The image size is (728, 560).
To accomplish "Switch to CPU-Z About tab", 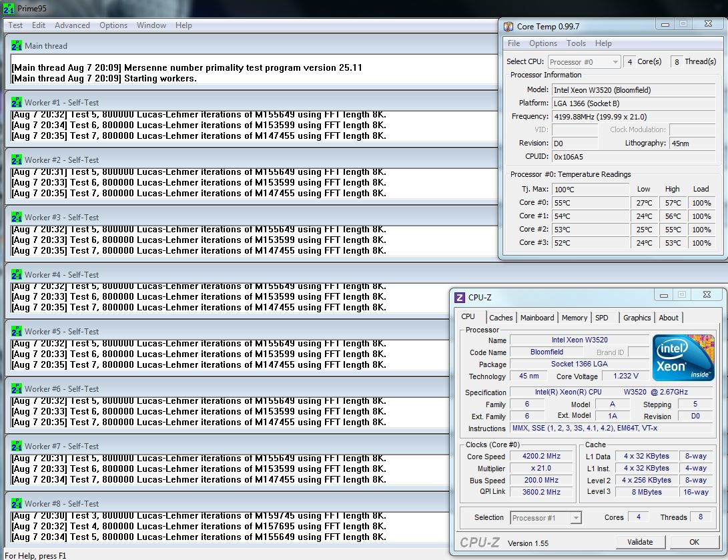I will [669, 318].
